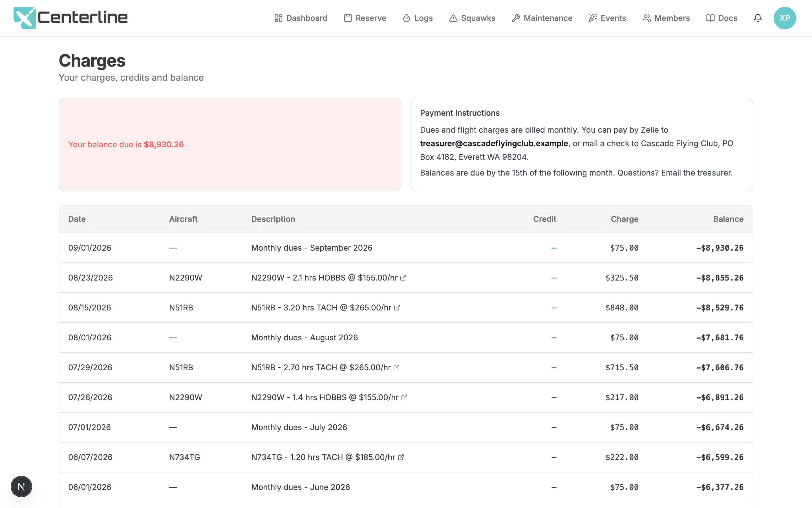Select Monthly dues - September 2026 row

pyautogui.click(x=406, y=248)
